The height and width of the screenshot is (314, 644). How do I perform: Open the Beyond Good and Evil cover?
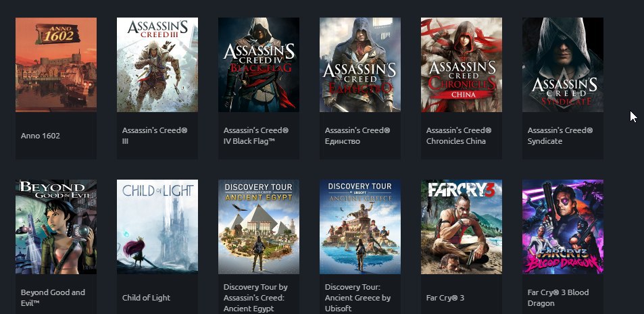pos(56,227)
